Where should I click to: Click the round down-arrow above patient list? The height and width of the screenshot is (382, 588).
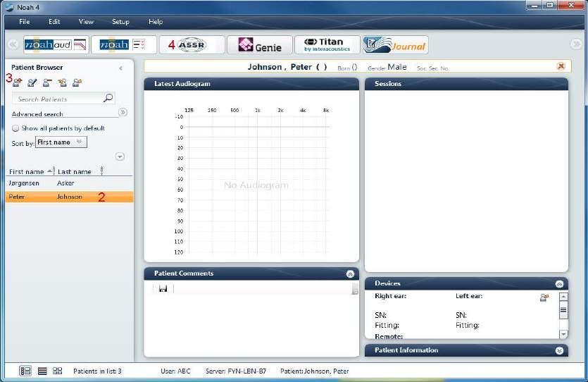point(120,156)
